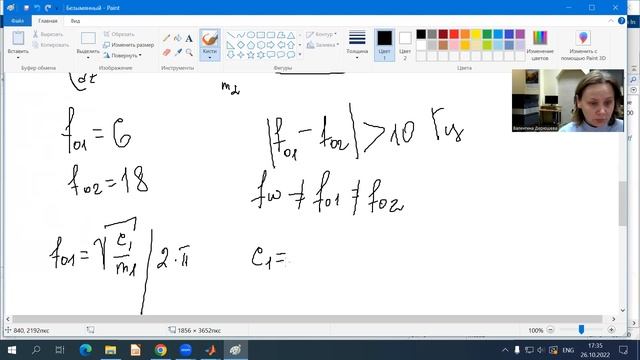Open Resize (Изменить размер) dialog
Image resolution: width=640 pixels, height=360 pixels.
(x=129, y=45)
